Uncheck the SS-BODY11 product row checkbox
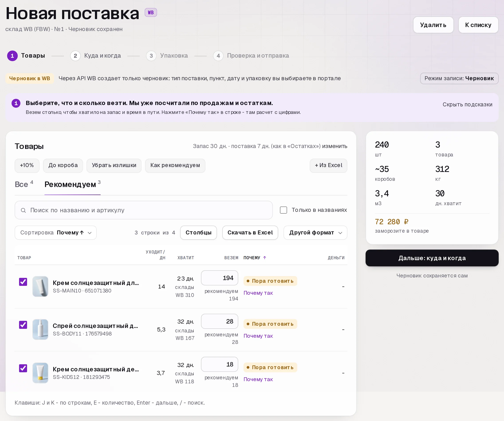This screenshot has width=504, height=421. [23, 325]
